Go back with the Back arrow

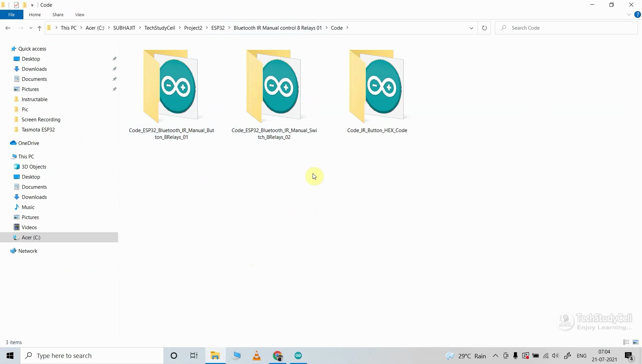tap(8, 28)
